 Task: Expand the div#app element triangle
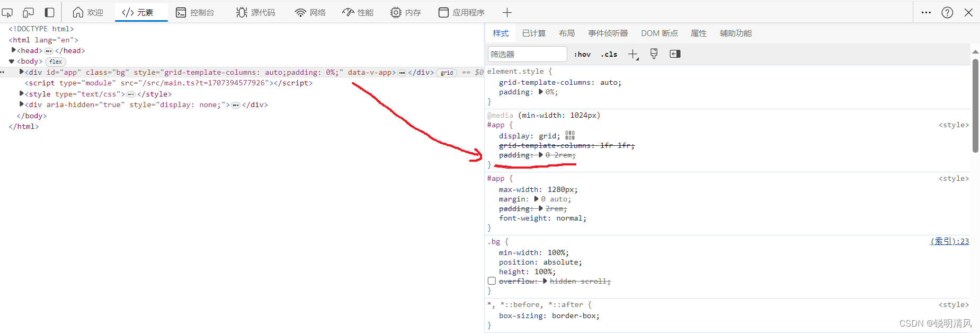pos(22,72)
